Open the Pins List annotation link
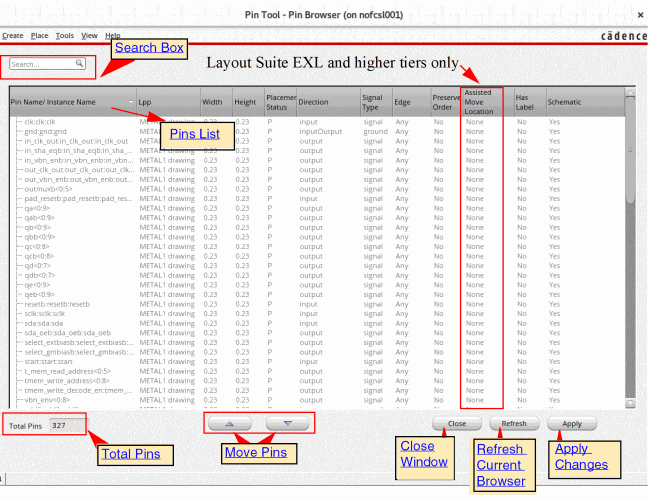Image resolution: width=648 pixels, height=499 pixels. click(195, 134)
